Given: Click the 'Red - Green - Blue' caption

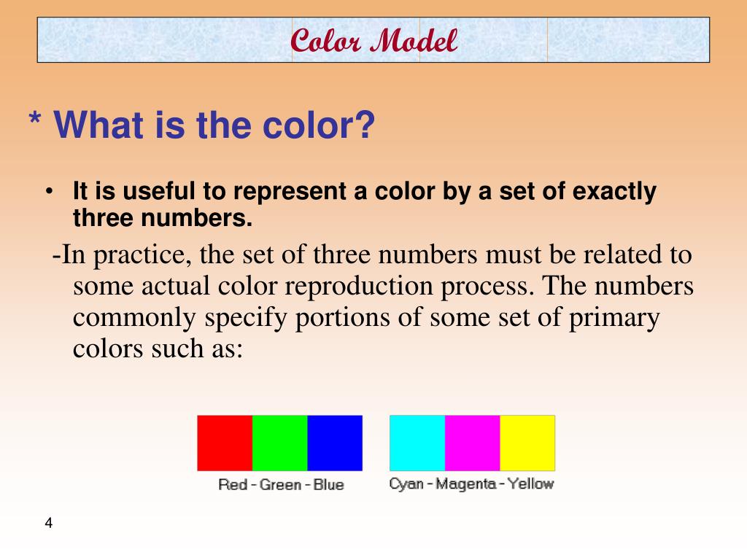Looking at the screenshot, I should coord(281,485).
